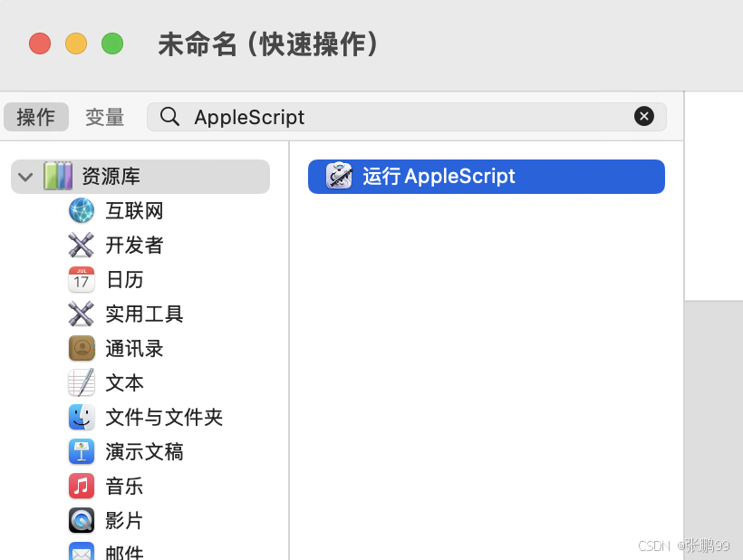Viewport: 743px width, 560px height.
Task: Collapse the 资源库 tree chevron
Action: pos(25,177)
